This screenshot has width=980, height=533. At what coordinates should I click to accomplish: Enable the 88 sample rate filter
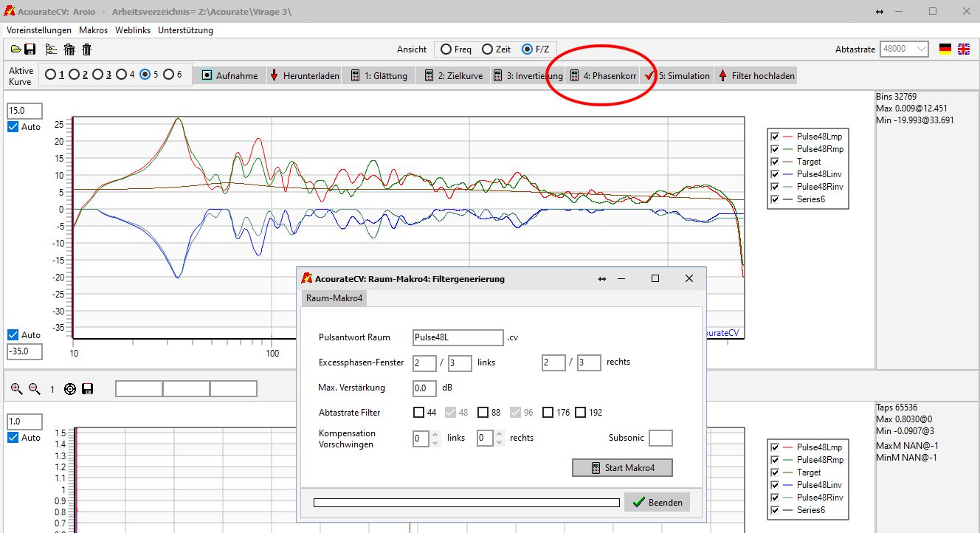[x=483, y=413]
